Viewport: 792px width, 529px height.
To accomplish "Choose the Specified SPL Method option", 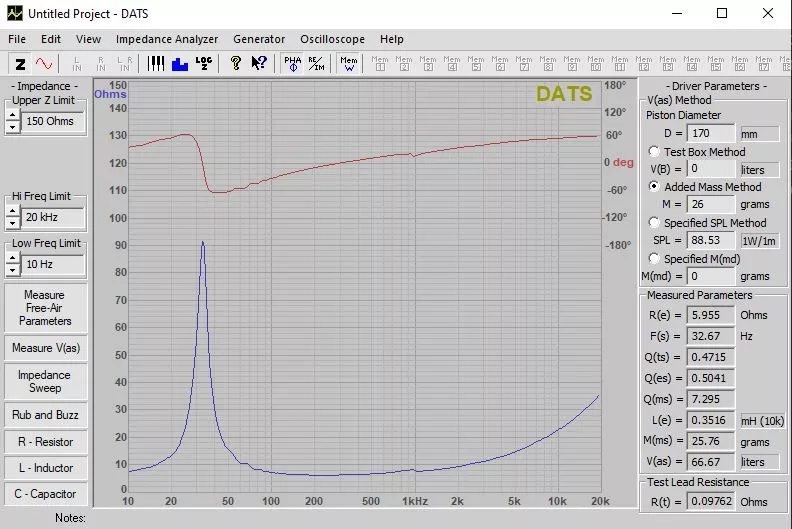I will coord(654,222).
